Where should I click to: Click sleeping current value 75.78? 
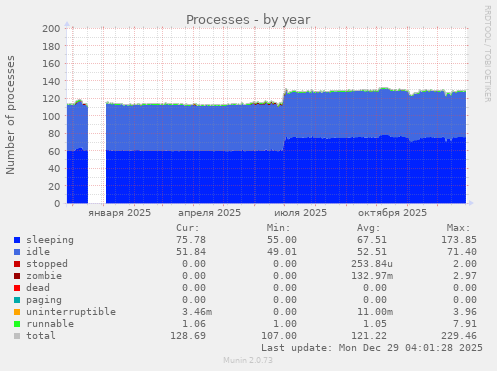pyautogui.click(x=191, y=240)
